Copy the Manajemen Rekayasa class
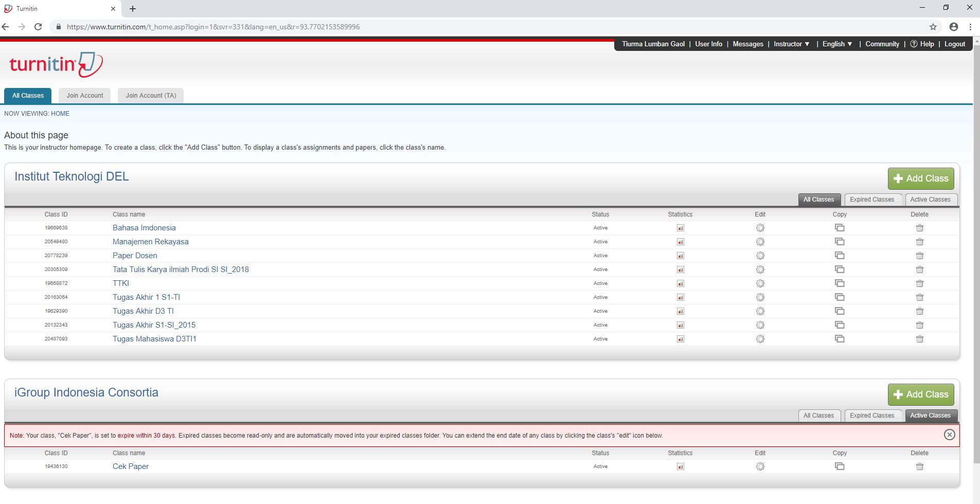 click(x=840, y=242)
